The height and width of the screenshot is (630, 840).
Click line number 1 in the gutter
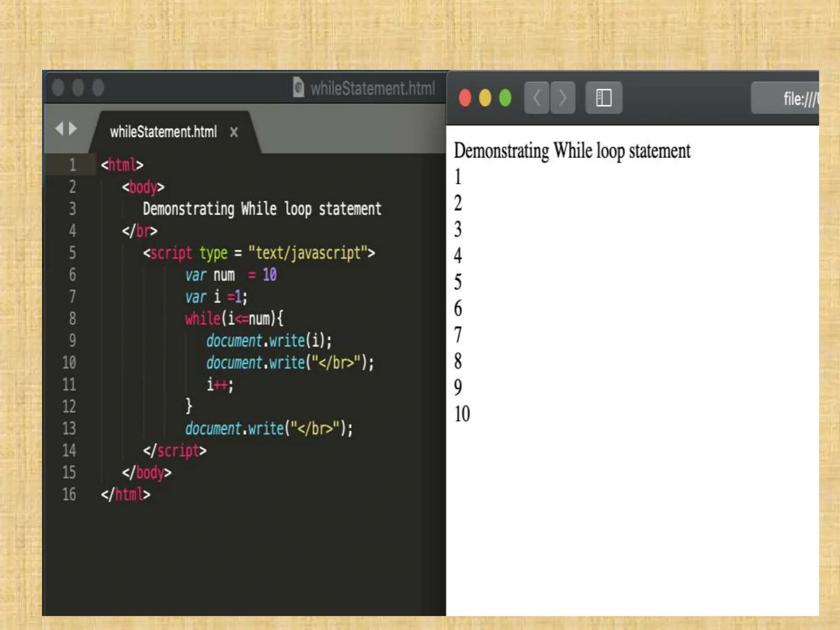click(x=72, y=165)
